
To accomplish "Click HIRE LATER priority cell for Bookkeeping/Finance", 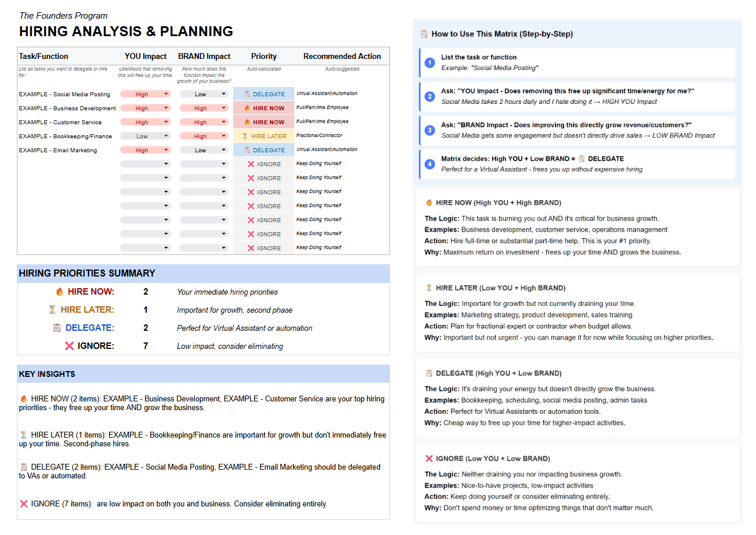I will click(263, 136).
